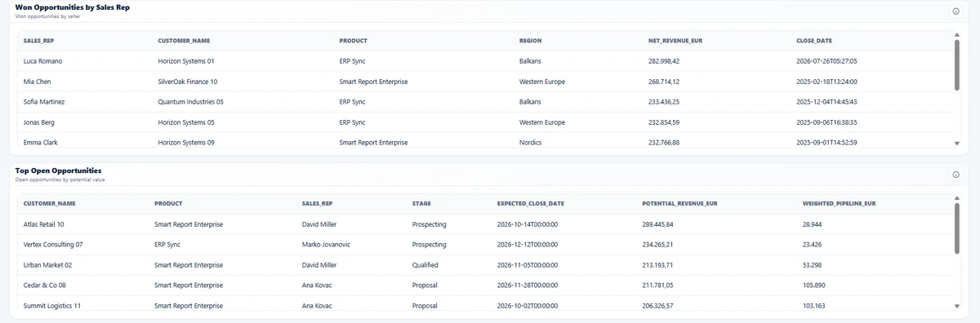This screenshot has width=980, height=323.
Task: Sort by CUSTOMER_NAME column in Won Opportunities table
Action: coord(184,41)
